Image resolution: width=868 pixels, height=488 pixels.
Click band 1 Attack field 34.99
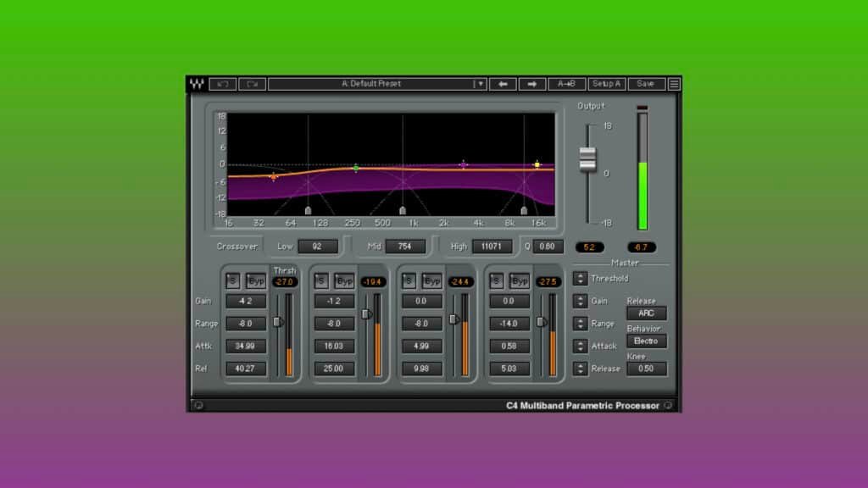point(246,347)
